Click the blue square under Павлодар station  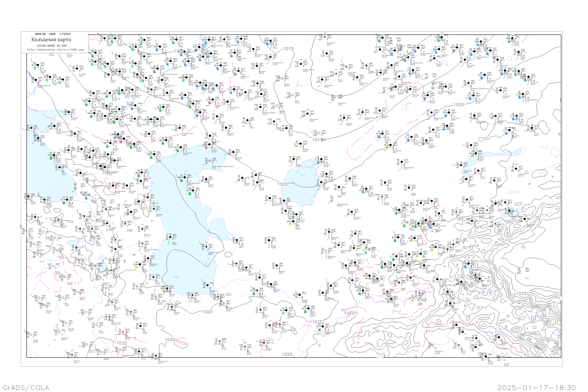tap(482, 79)
